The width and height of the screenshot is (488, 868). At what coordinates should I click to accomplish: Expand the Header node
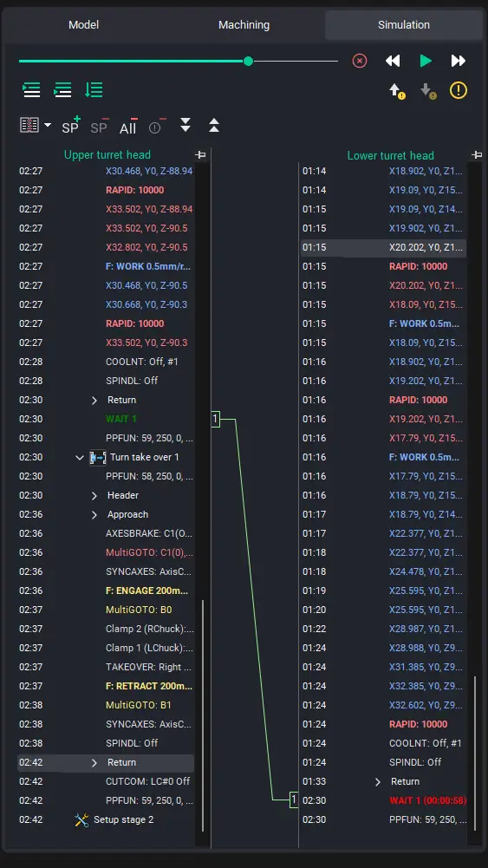point(94,495)
